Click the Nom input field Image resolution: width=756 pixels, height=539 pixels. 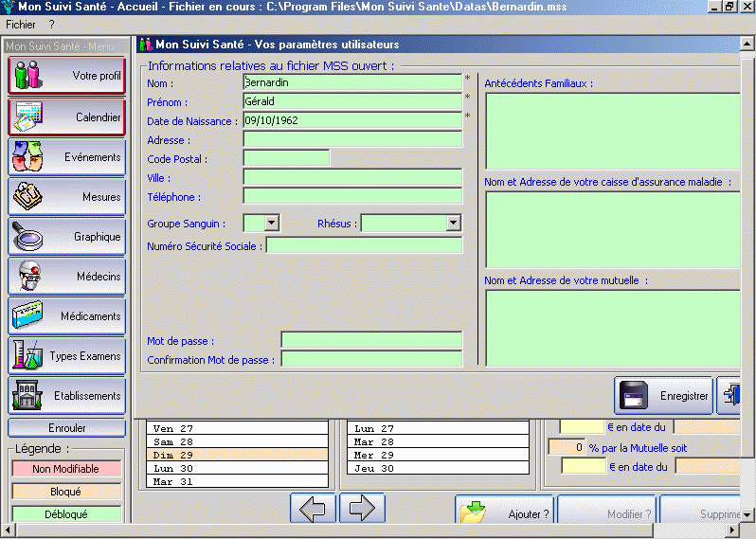352,82
